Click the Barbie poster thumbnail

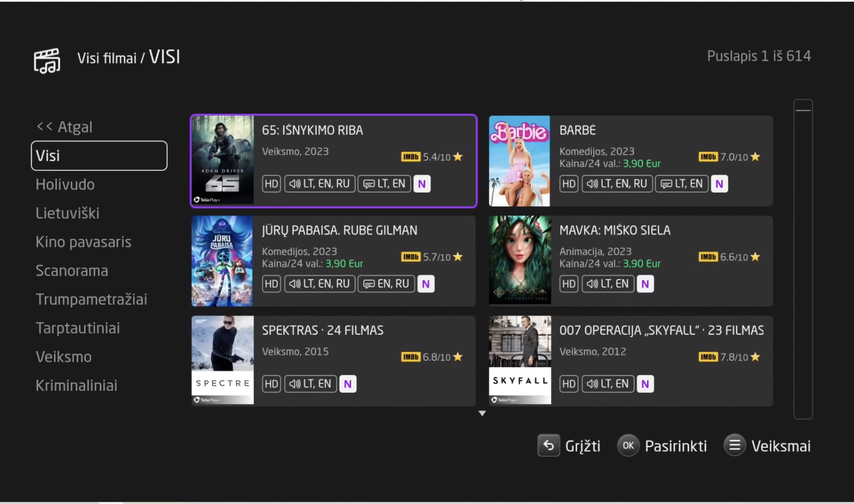tap(519, 161)
